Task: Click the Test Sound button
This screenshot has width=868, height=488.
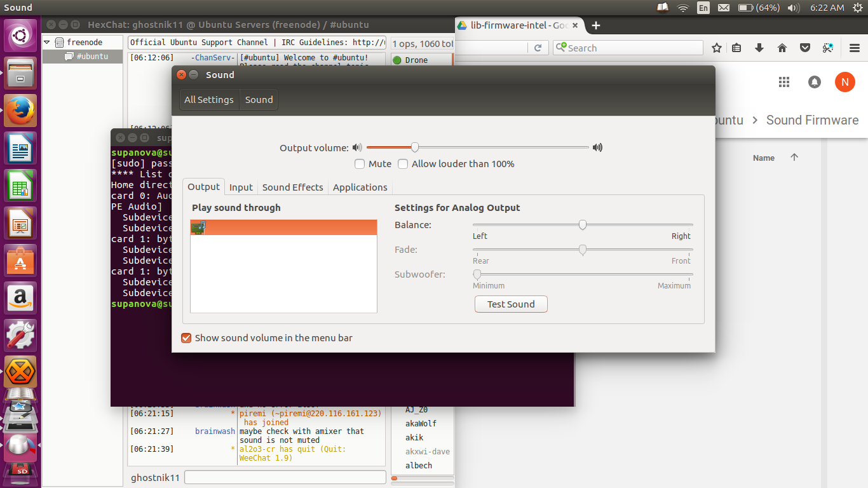Action: [511, 304]
